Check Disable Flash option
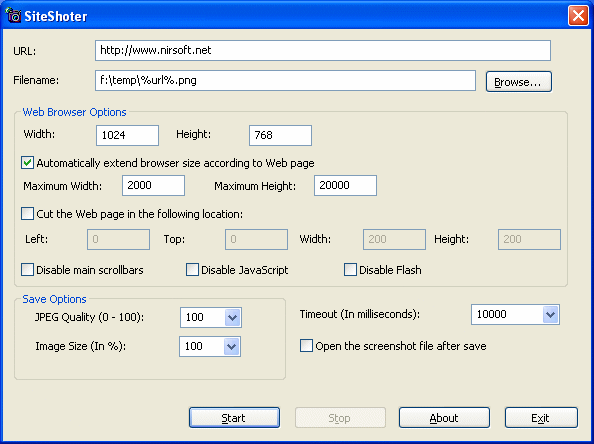Image resolution: width=594 pixels, height=444 pixels. click(350, 270)
